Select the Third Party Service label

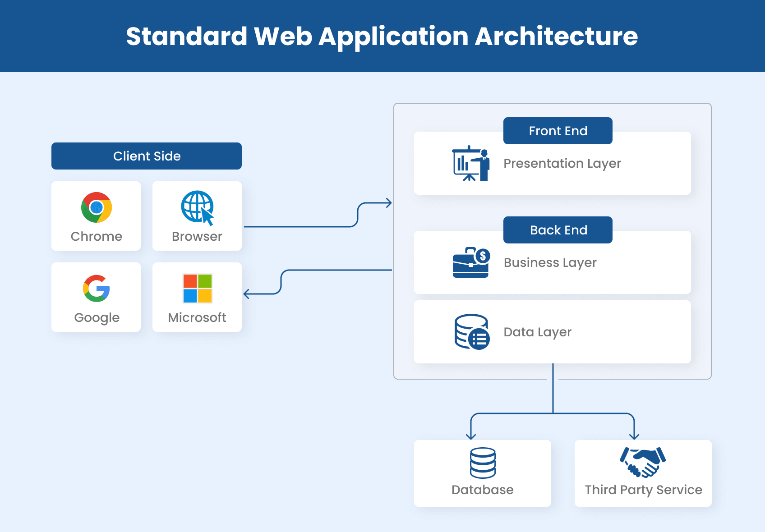pos(643,490)
